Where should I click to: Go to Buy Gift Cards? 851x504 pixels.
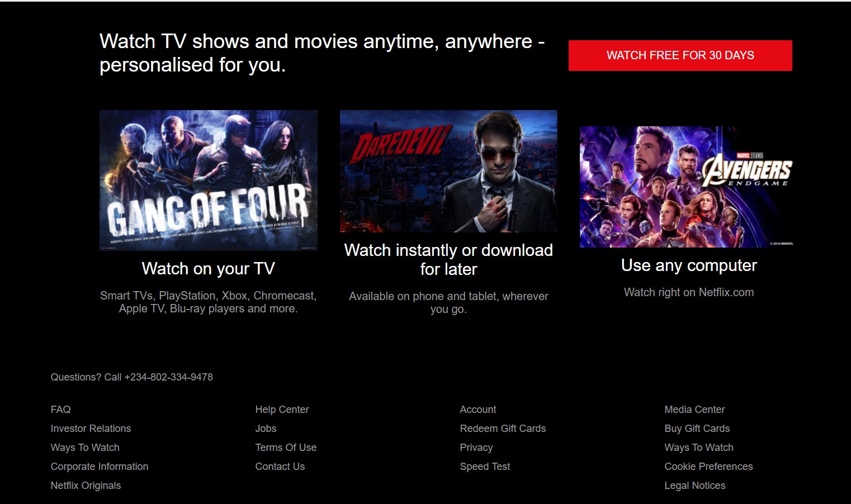click(x=697, y=429)
